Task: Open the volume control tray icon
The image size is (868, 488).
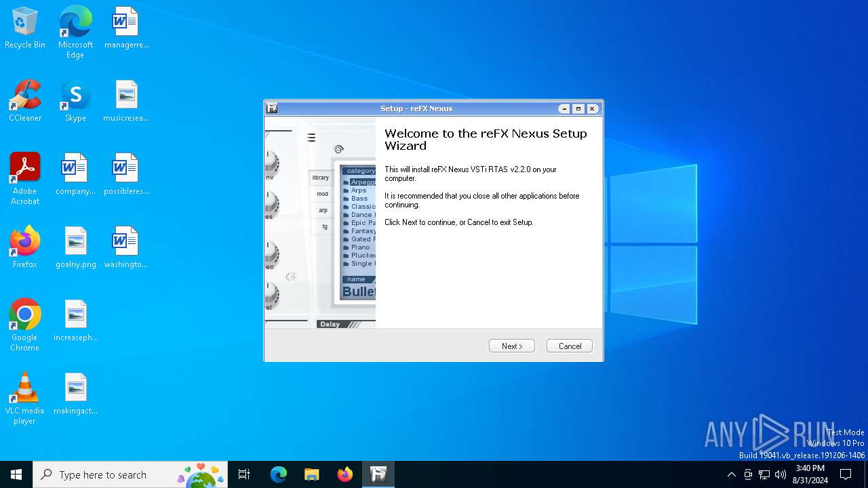Action: click(781, 474)
